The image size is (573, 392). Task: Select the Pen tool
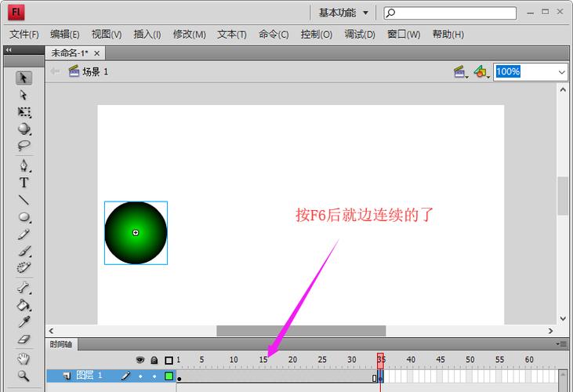tap(24, 165)
